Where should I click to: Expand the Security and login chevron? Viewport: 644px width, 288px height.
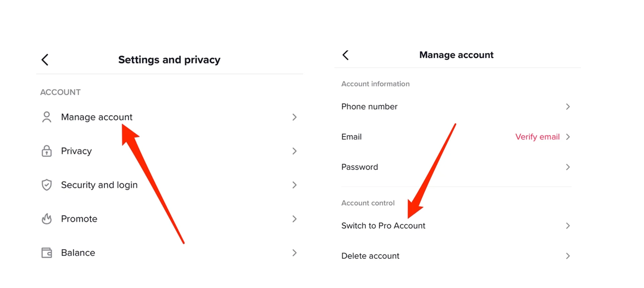294,185
